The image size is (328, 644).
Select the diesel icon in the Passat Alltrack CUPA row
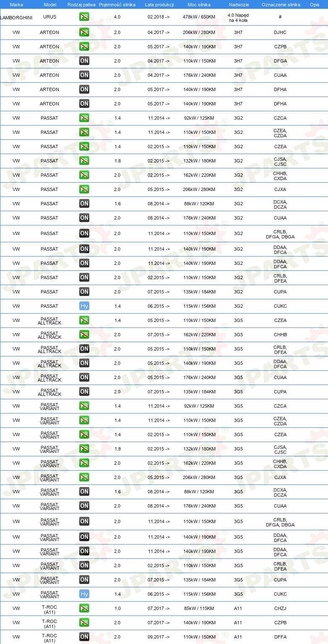coord(84,392)
